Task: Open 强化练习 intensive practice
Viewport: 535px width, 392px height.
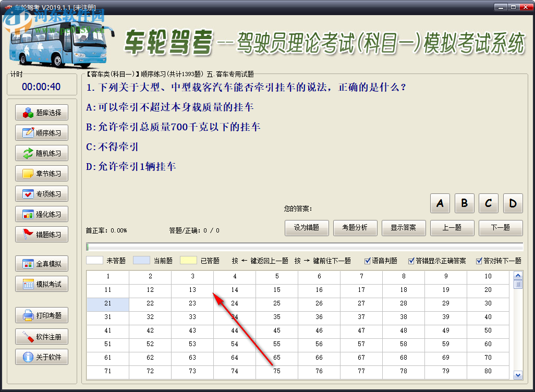Action: tap(42, 214)
